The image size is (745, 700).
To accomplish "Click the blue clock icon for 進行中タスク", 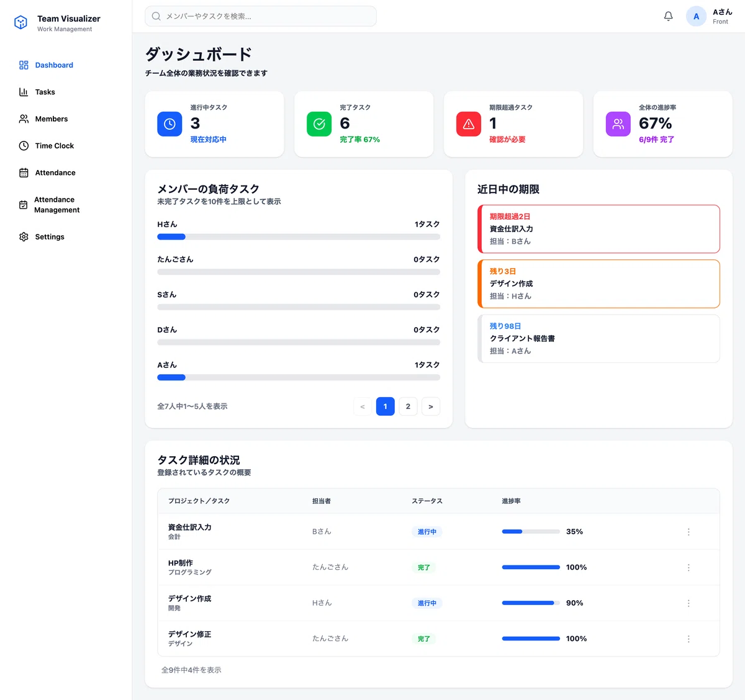I will [x=169, y=124].
